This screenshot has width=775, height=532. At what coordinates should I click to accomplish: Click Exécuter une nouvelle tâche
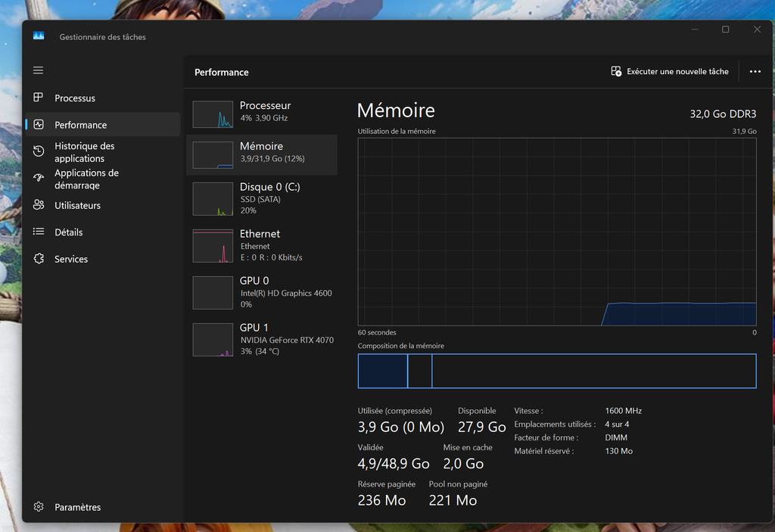tap(670, 72)
